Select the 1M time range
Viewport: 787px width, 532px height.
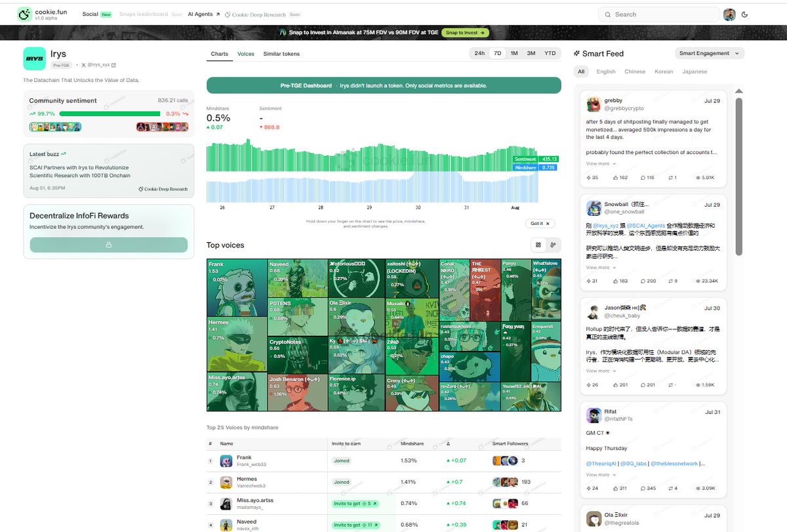pyautogui.click(x=514, y=53)
